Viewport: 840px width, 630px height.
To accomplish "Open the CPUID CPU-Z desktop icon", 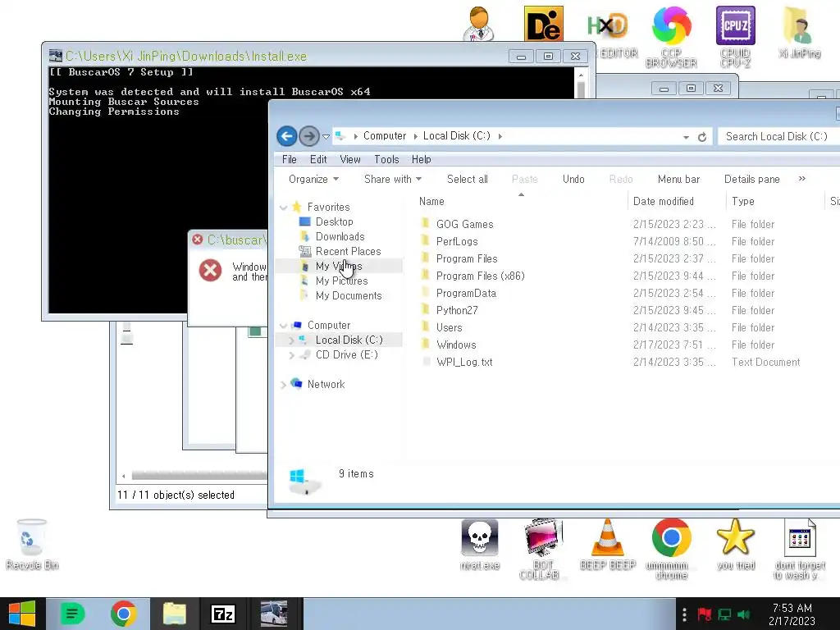I will (x=736, y=36).
